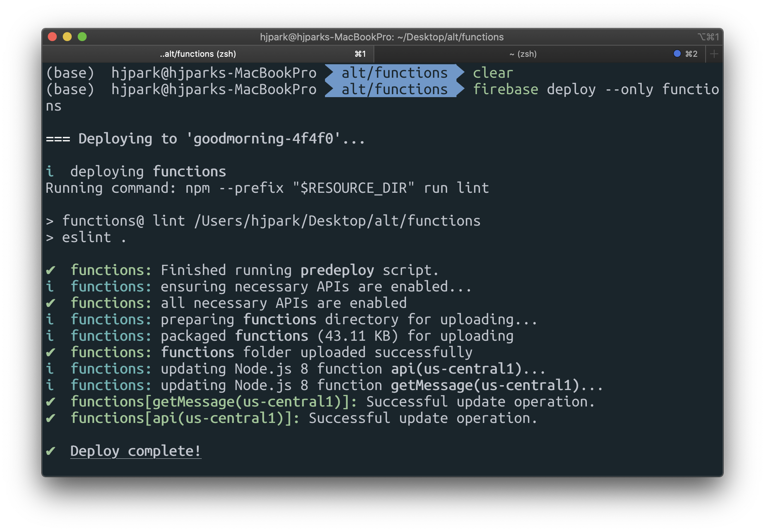Click the blue alt/functions prompt segment beside clear

[x=394, y=73]
